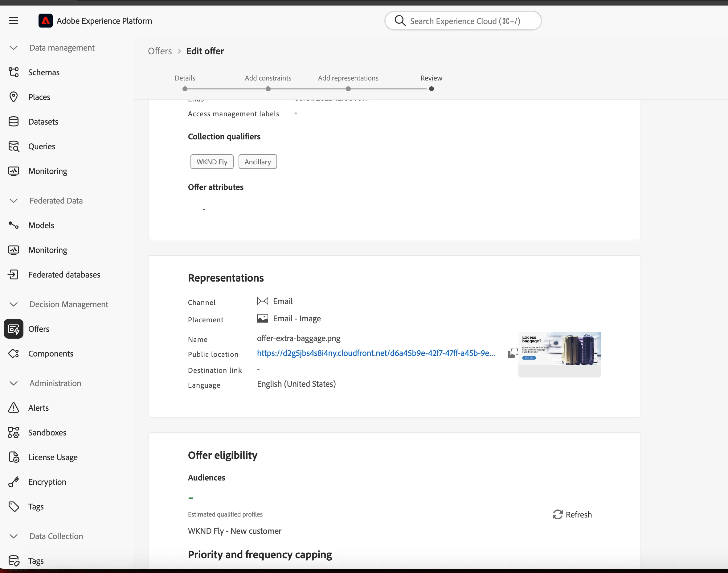Open the Datasets section
Image resolution: width=728 pixels, height=573 pixels.
(x=43, y=122)
